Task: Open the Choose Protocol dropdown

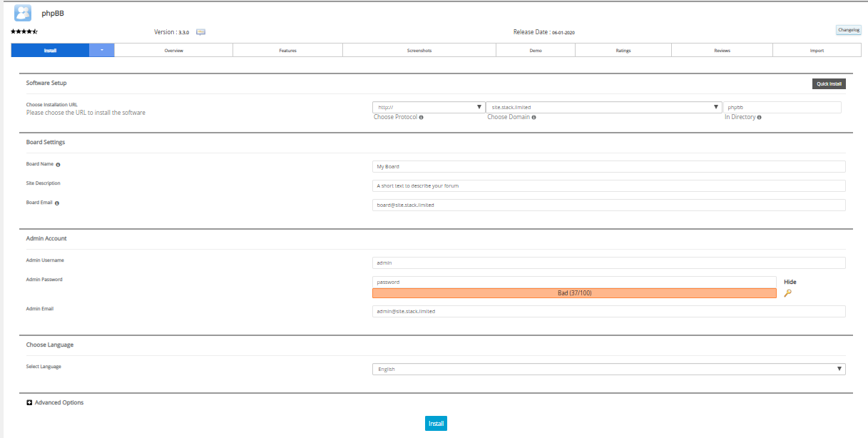Action: (x=429, y=107)
